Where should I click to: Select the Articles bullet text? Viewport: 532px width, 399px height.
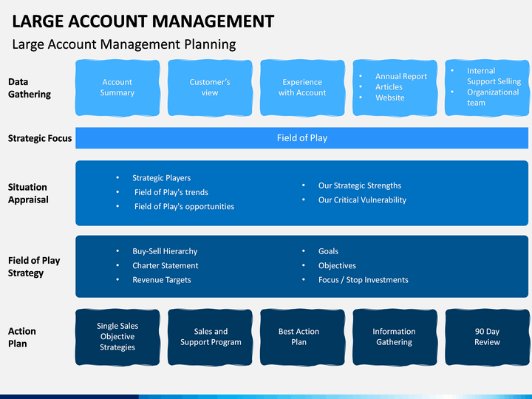tap(389, 87)
